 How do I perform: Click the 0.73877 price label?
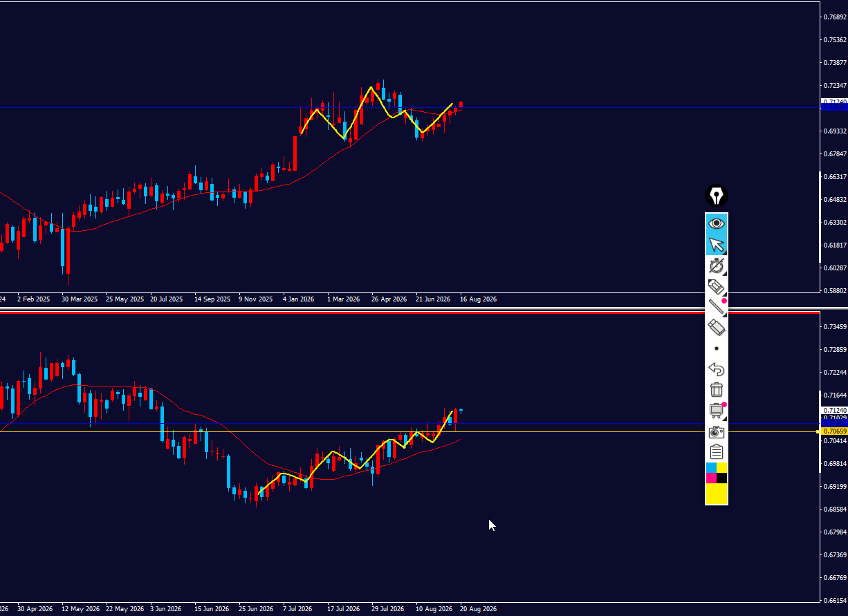click(836, 62)
